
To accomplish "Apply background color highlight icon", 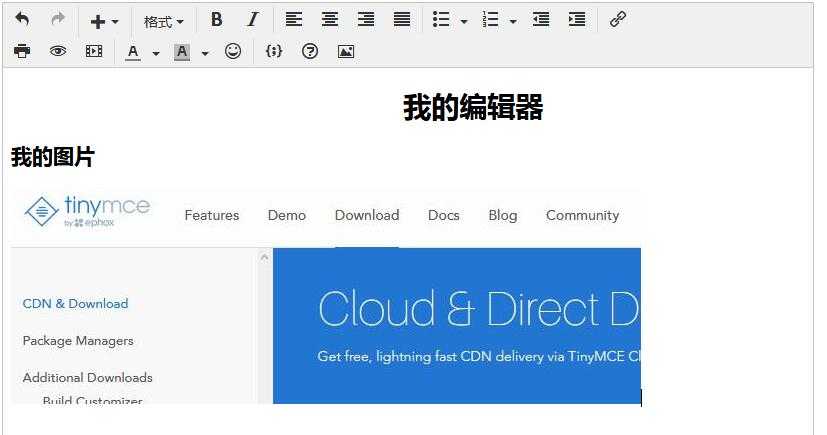I will (182, 52).
